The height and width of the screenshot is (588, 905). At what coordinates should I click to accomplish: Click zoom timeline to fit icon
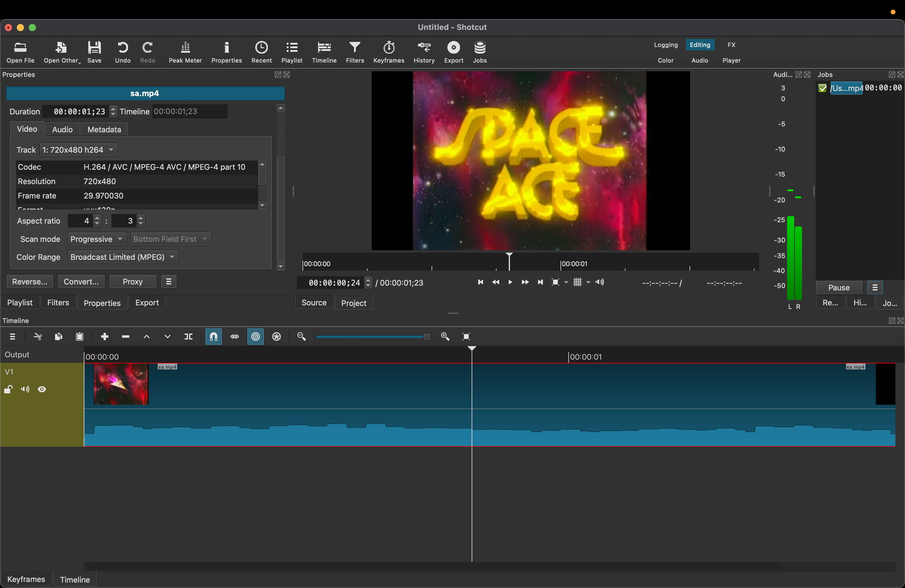click(466, 337)
